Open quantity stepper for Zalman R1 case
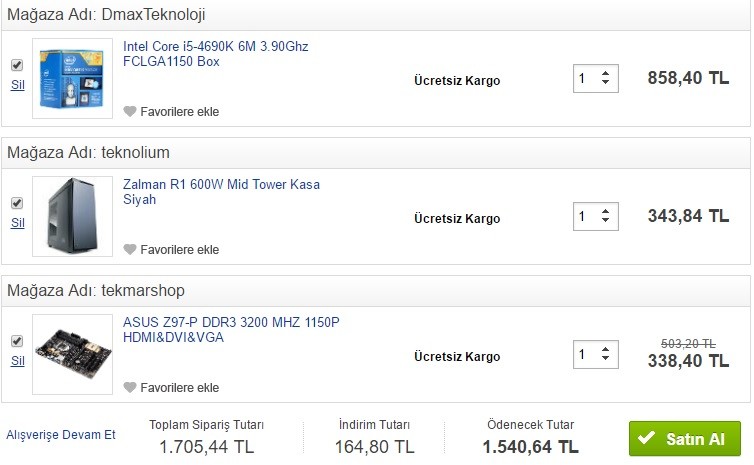Viewport: 754px width, 465px height. click(596, 216)
